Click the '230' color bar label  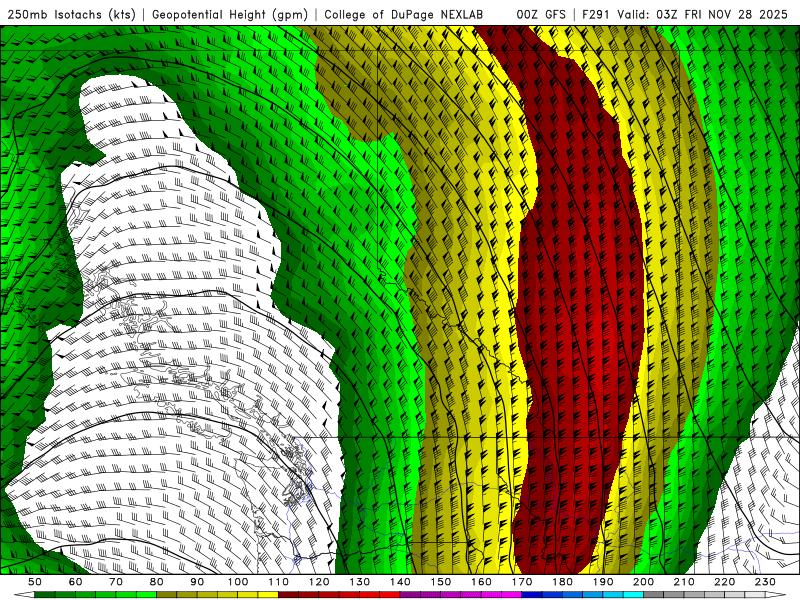point(765,582)
